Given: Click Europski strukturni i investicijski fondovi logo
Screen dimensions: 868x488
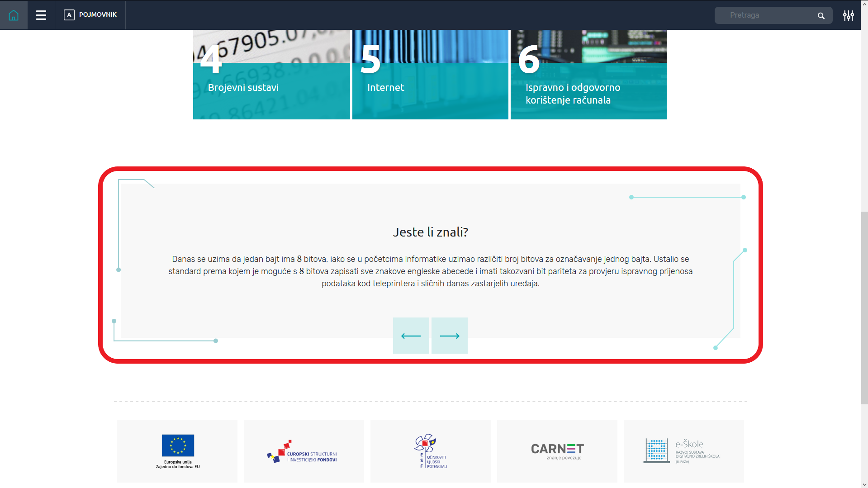Looking at the screenshot, I should (304, 451).
